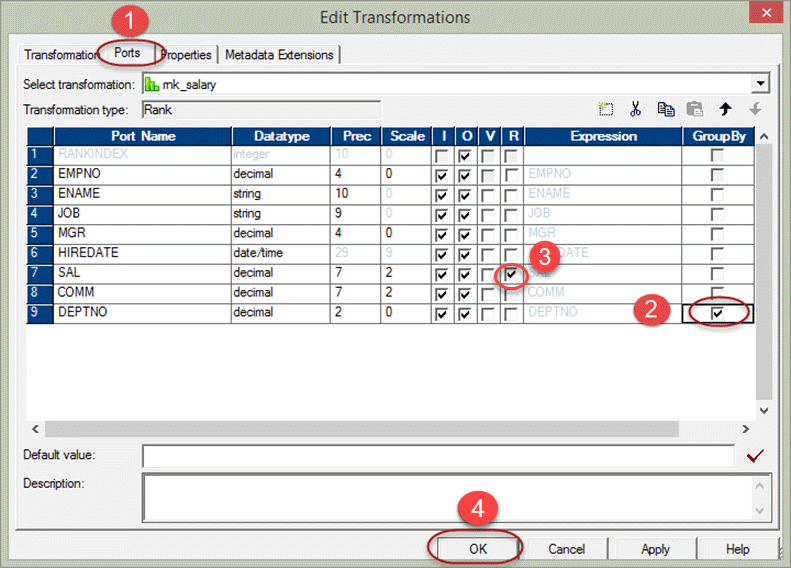Toggle the input checkbox for COMM

click(x=441, y=294)
